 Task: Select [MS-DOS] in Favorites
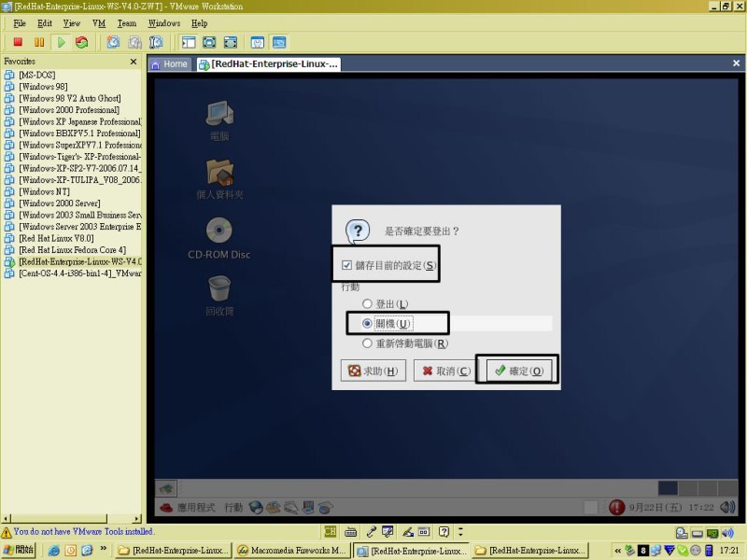point(36,75)
